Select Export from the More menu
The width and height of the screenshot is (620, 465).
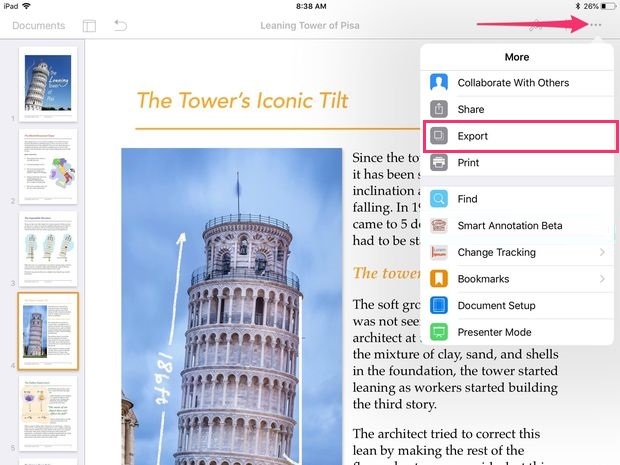pos(517,136)
